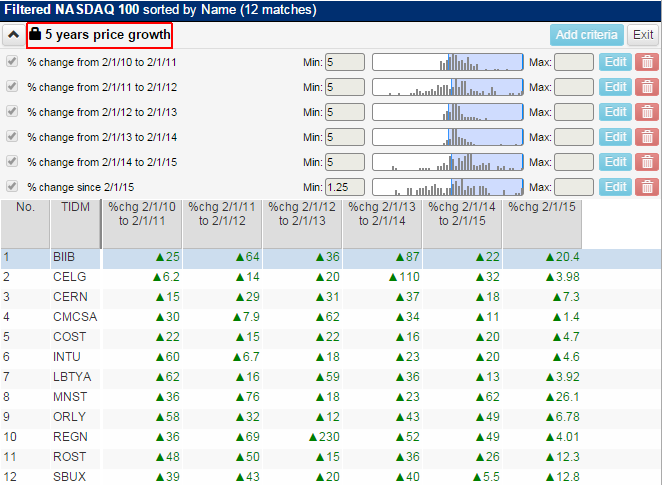Image resolution: width=662 pixels, height=485 pixels.
Task: Focus Max field for % change since 2/1/15
Action: click(574, 187)
